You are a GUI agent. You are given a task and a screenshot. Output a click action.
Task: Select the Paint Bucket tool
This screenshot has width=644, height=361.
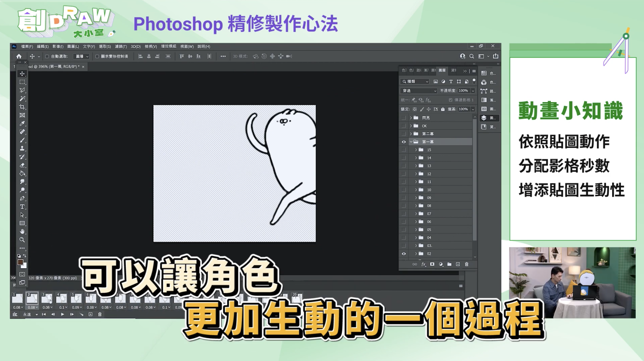click(x=22, y=174)
